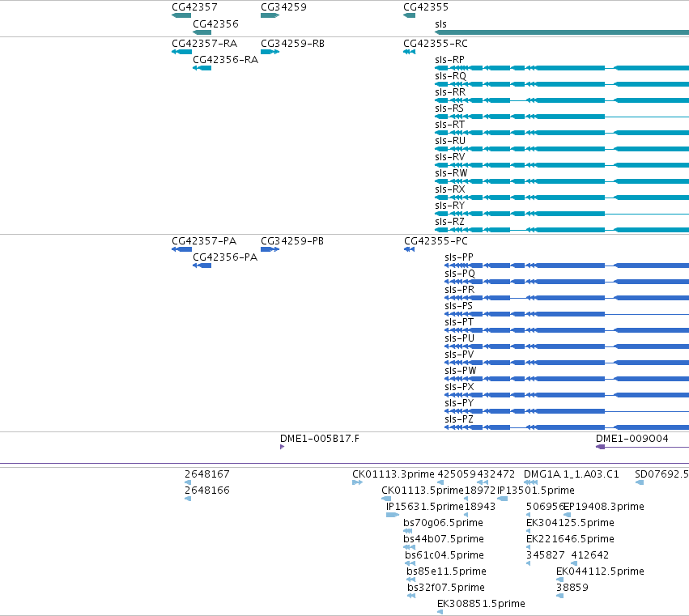The height and width of the screenshot is (616, 689).
Task: Choose the sls-RU transcript
Action: (562, 149)
